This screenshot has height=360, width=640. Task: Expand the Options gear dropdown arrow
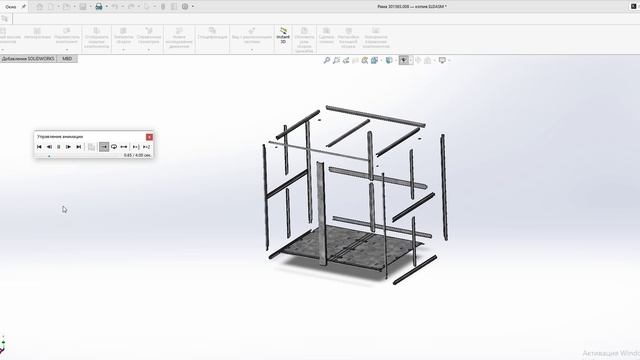[193, 7]
